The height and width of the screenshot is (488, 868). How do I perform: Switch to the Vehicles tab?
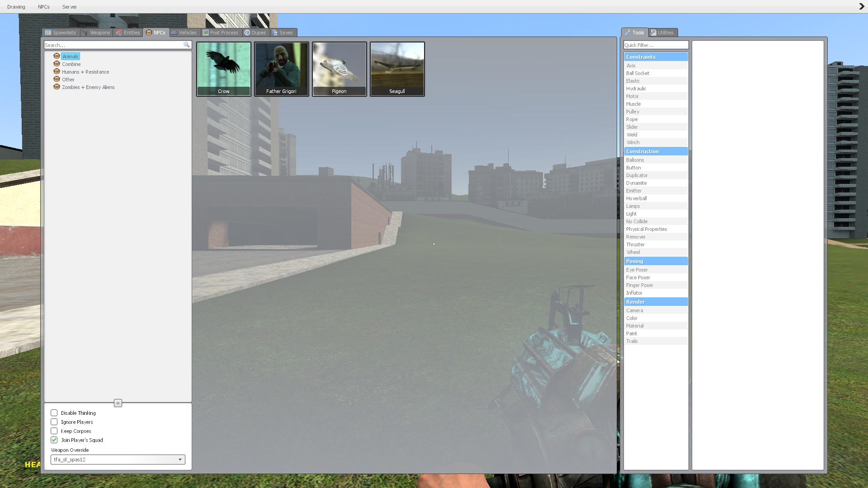(x=184, y=33)
